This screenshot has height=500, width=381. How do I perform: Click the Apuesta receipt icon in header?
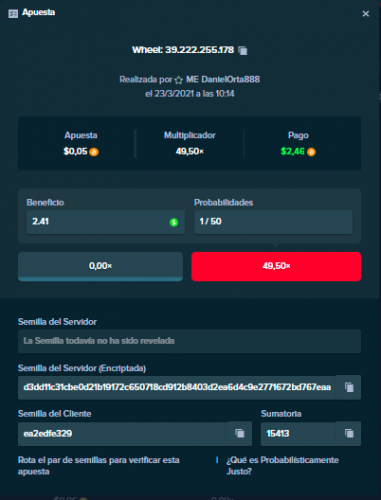(x=13, y=14)
